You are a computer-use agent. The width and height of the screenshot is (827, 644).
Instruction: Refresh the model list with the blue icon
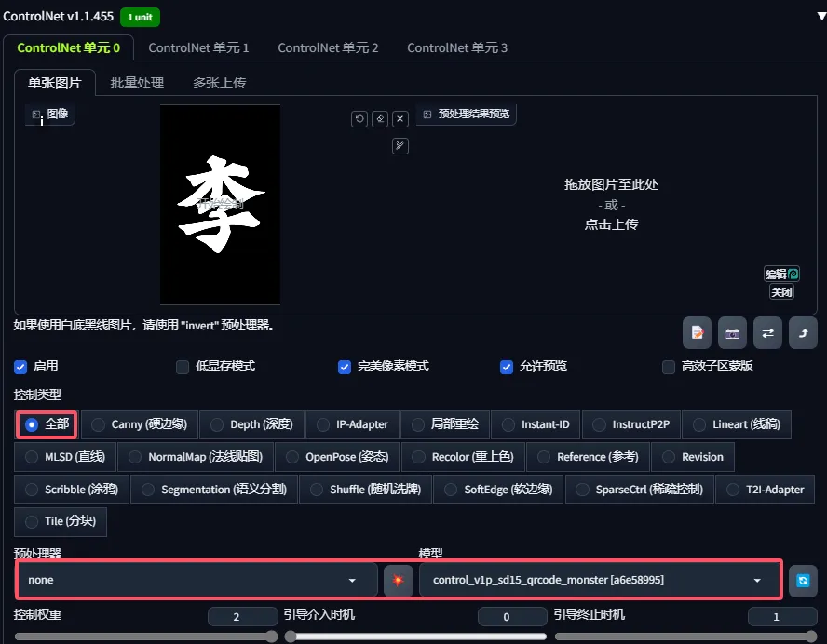coord(803,581)
